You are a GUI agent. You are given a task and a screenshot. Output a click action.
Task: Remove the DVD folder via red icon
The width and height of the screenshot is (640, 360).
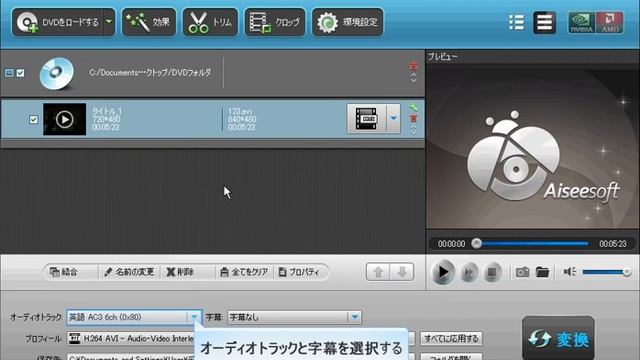[413, 66]
